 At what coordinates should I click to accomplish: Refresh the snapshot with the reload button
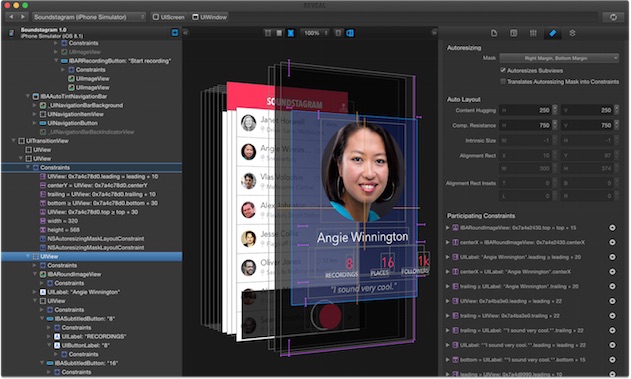(x=613, y=17)
